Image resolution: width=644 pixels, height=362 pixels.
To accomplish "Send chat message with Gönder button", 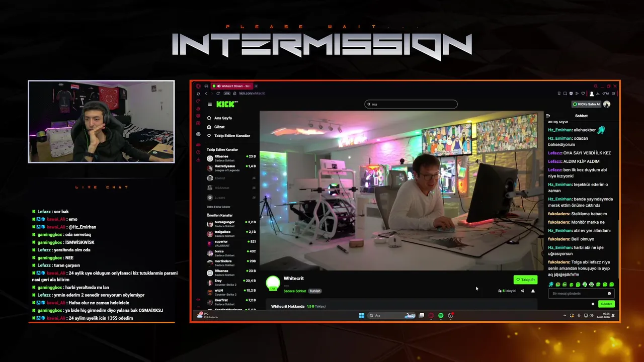I will click(606, 304).
